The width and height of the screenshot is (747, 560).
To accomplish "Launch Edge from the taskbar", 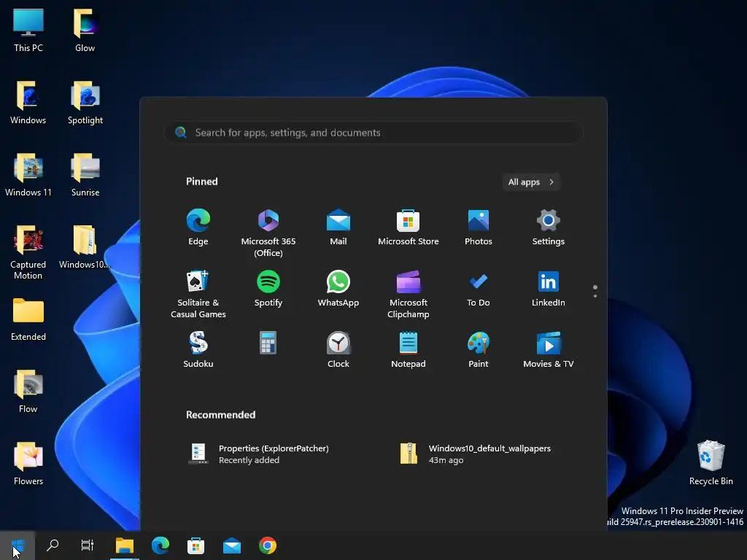I will (x=160, y=545).
